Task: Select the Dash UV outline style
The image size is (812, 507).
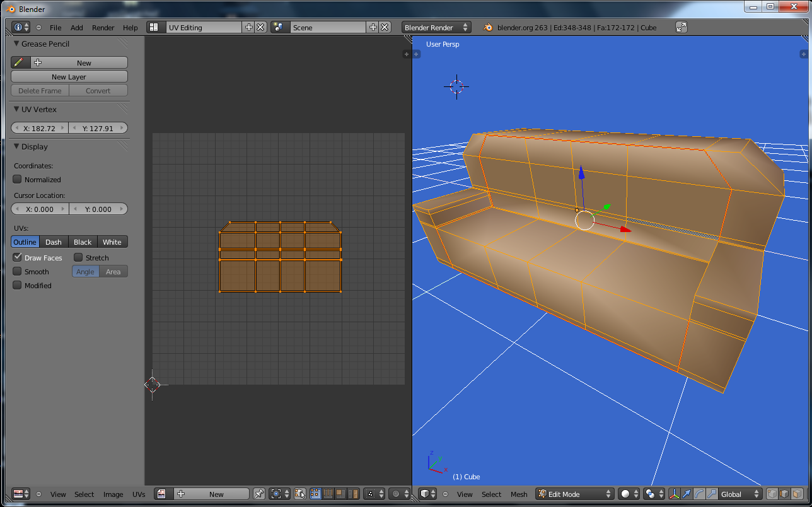Action: 54,242
